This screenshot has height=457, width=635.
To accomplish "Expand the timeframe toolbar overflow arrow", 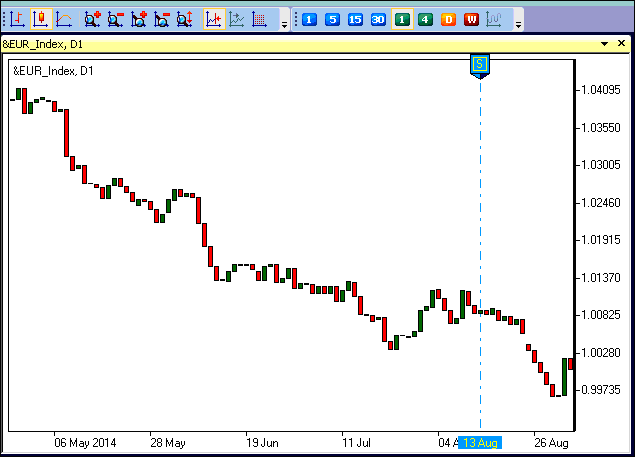I will coord(517,22).
